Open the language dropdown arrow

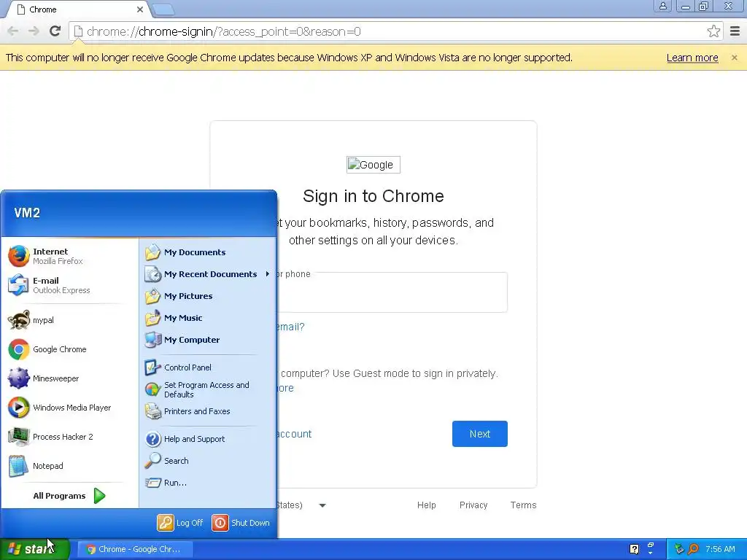322,505
